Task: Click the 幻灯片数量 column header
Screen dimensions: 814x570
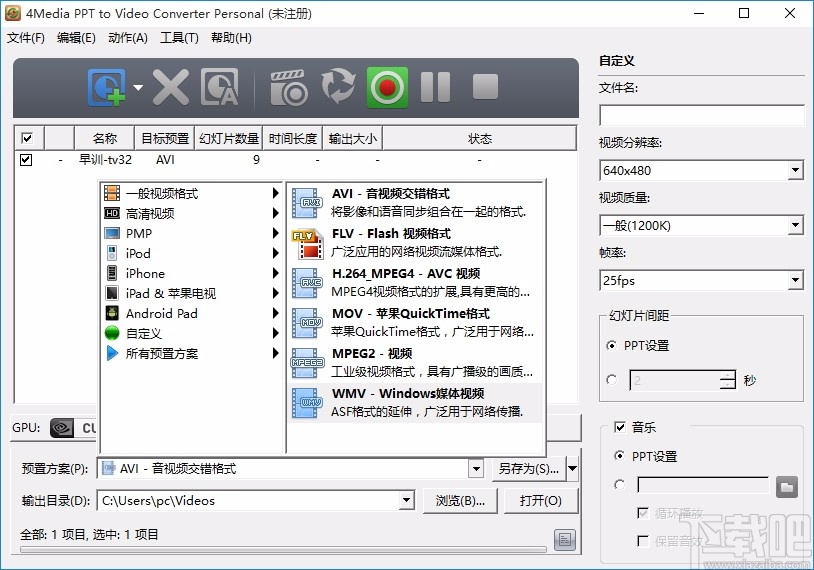Action: click(228, 139)
